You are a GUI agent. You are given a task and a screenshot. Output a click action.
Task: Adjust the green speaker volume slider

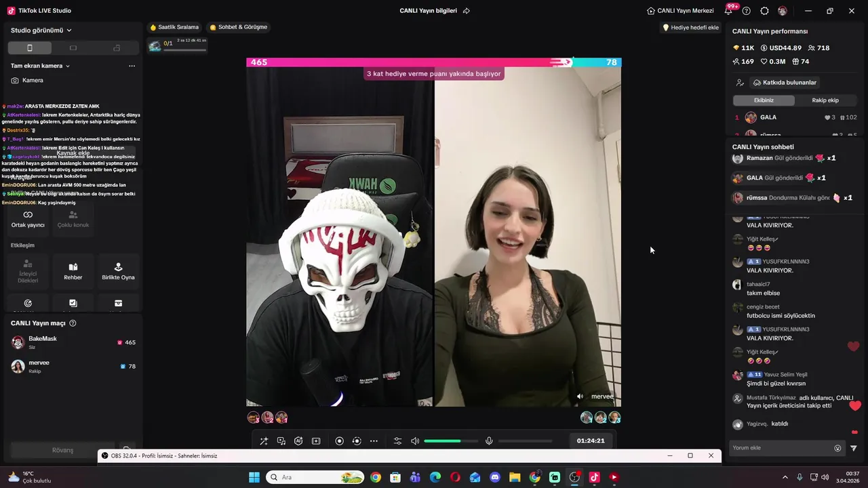click(x=451, y=441)
